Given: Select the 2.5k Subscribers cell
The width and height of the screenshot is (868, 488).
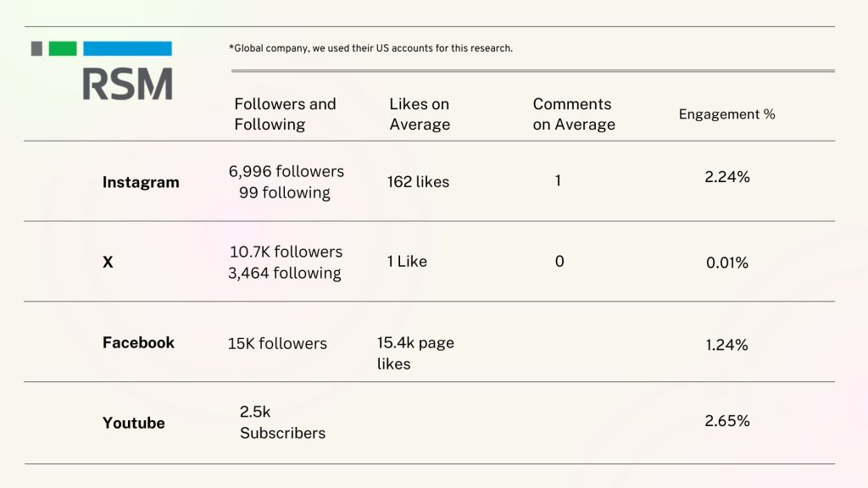Looking at the screenshot, I should [282, 422].
